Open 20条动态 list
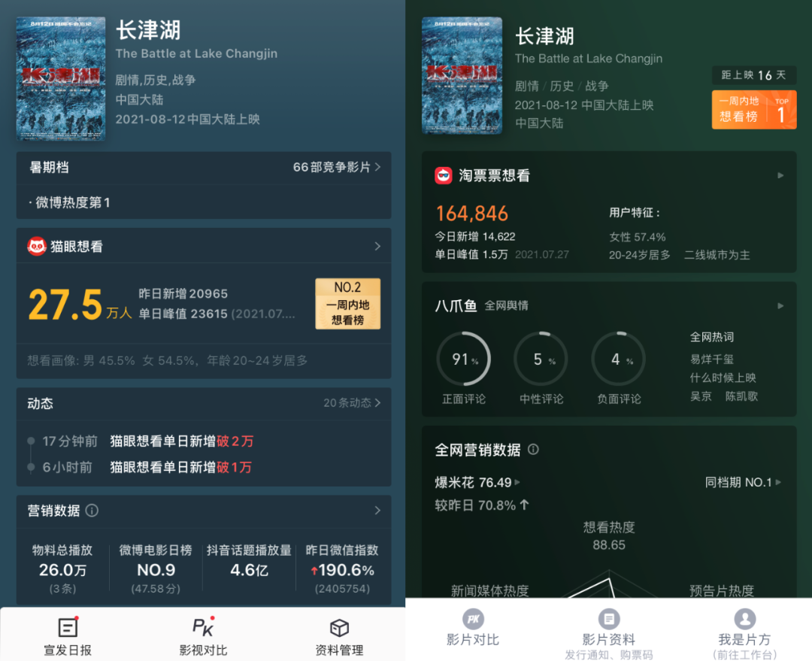812x661 pixels. [x=352, y=402]
